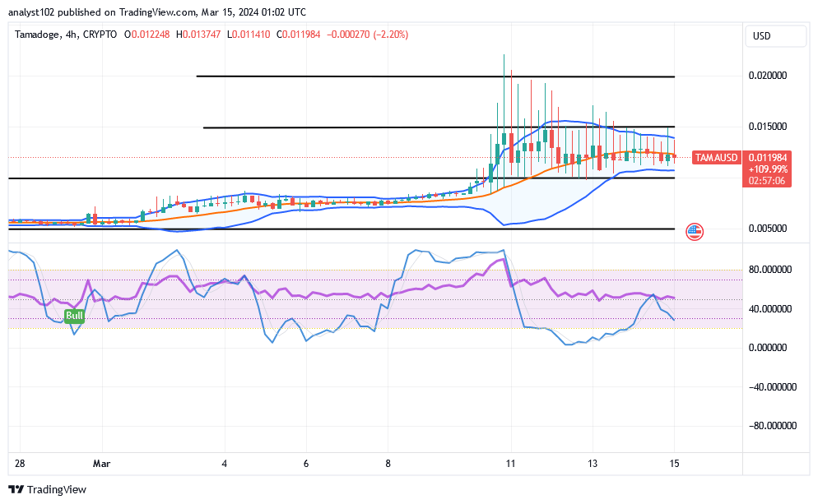
Task: Click the 0.020000 price axis label
Action: (768, 76)
